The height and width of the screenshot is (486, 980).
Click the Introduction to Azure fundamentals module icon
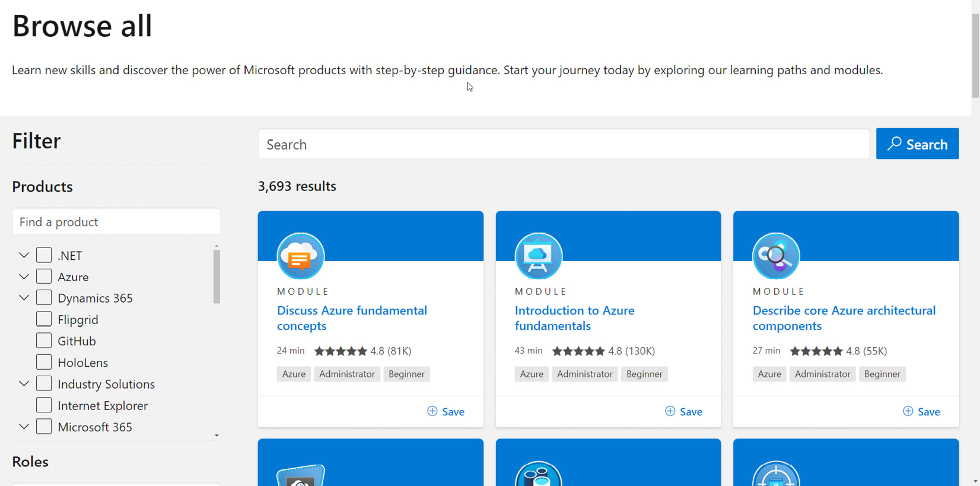coord(539,256)
